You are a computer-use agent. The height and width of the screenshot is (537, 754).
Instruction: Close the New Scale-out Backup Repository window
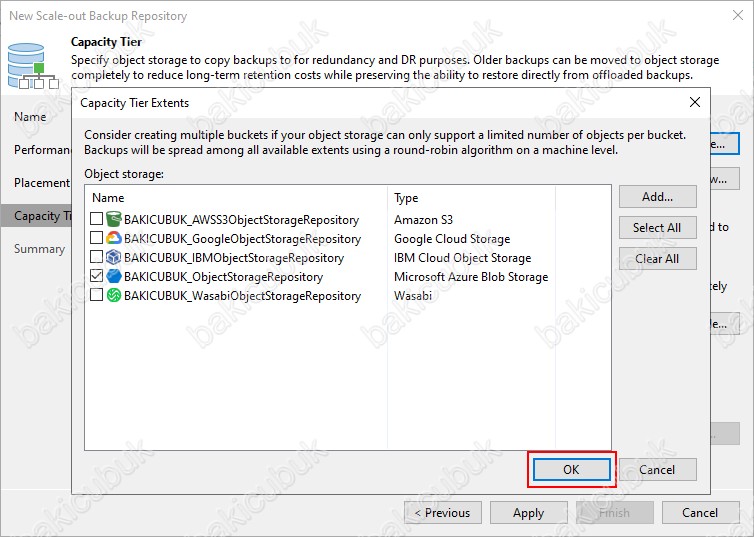738,15
